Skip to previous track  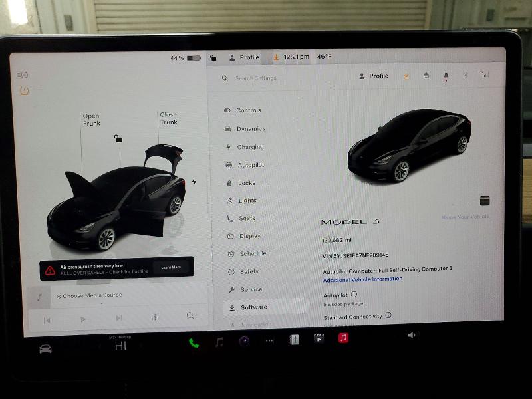tap(47, 320)
